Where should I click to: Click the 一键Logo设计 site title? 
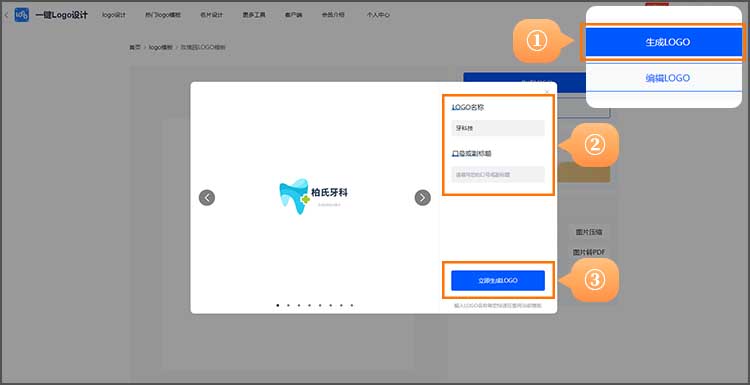coord(62,15)
